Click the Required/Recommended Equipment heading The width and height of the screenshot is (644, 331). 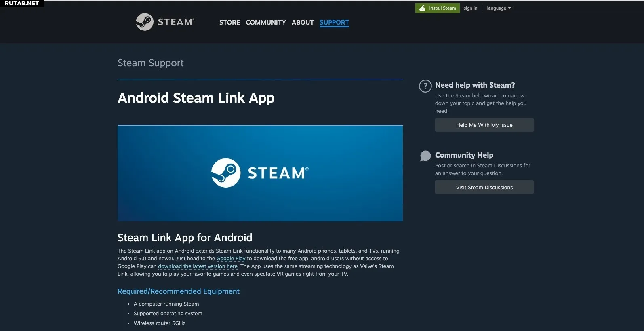click(178, 291)
